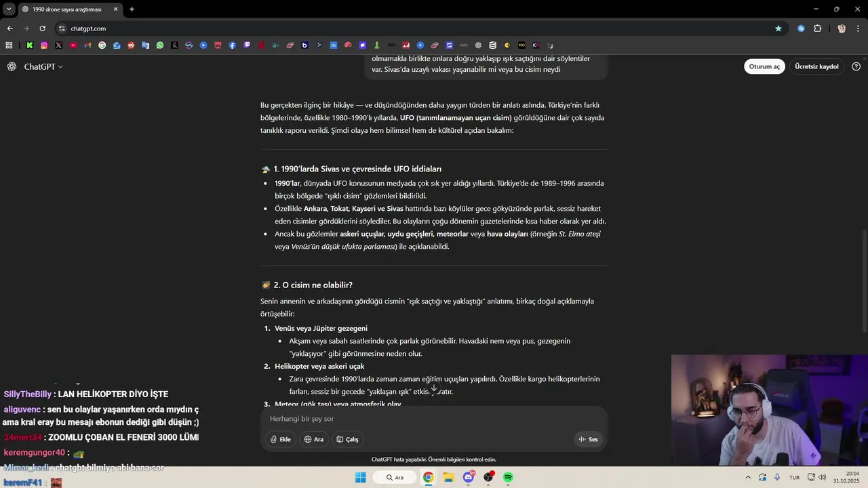
Task: Click the taskbar Ara search box
Action: click(x=395, y=477)
